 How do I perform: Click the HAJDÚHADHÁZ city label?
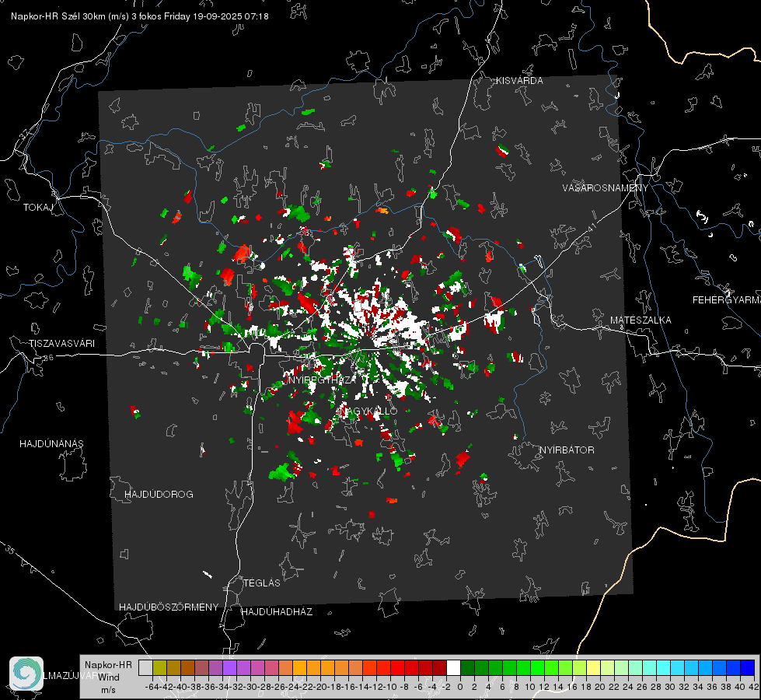pos(277,612)
